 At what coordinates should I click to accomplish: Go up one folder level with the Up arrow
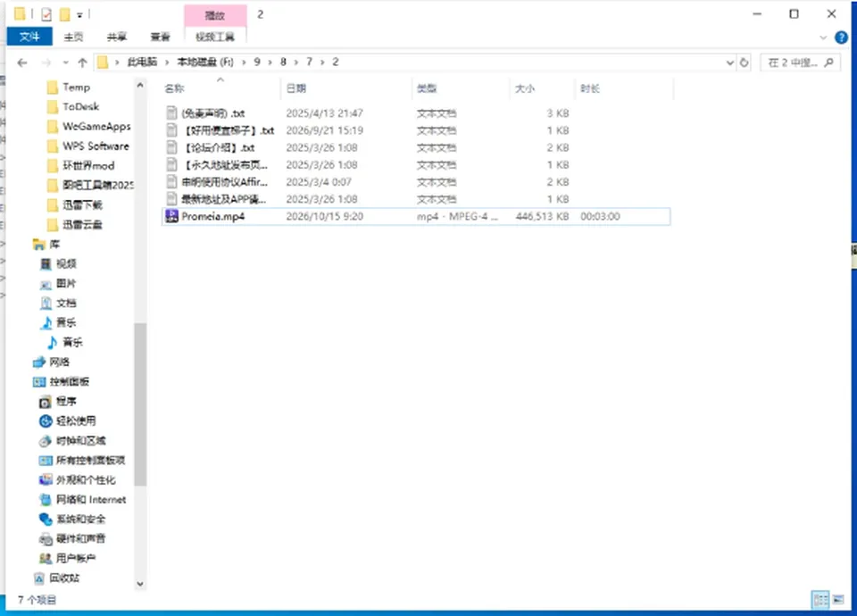point(82,62)
